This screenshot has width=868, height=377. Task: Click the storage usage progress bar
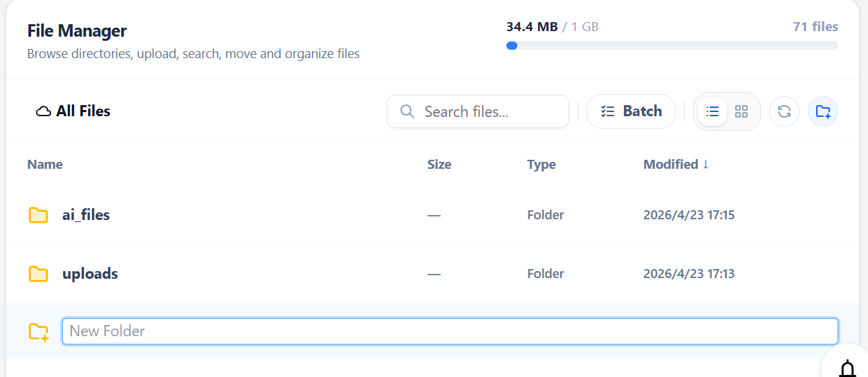[672, 46]
